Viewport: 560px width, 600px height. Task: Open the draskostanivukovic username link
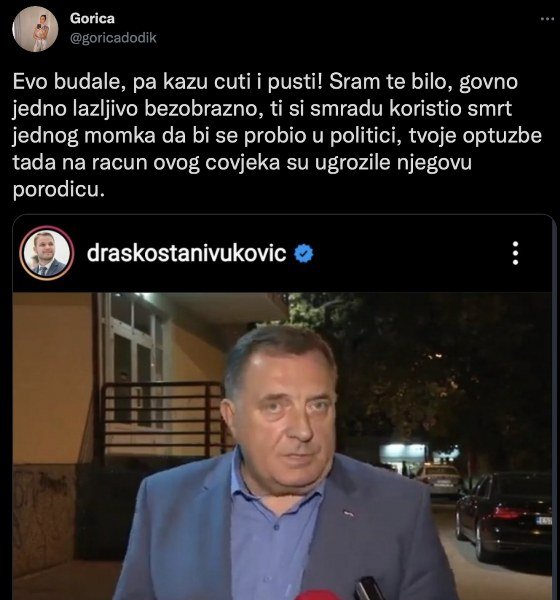click(x=186, y=253)
